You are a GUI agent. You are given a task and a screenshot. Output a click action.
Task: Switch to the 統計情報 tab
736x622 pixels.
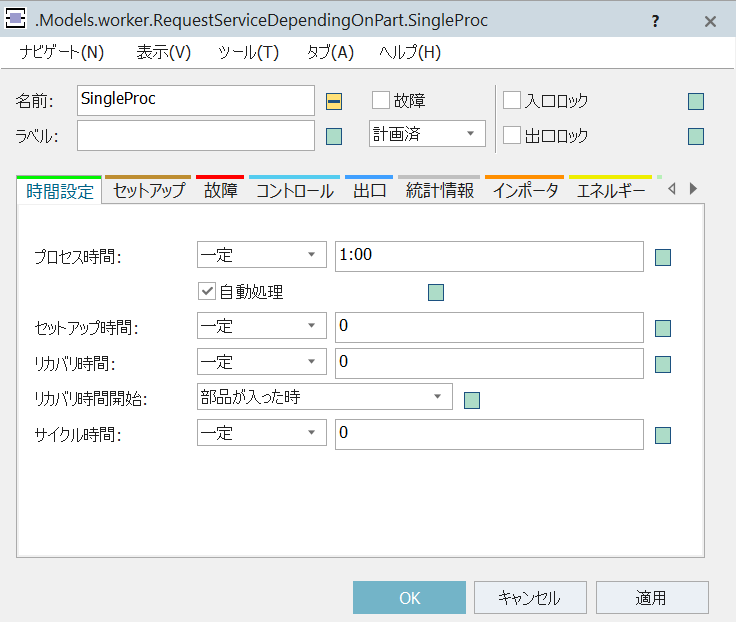click(439, 191)
